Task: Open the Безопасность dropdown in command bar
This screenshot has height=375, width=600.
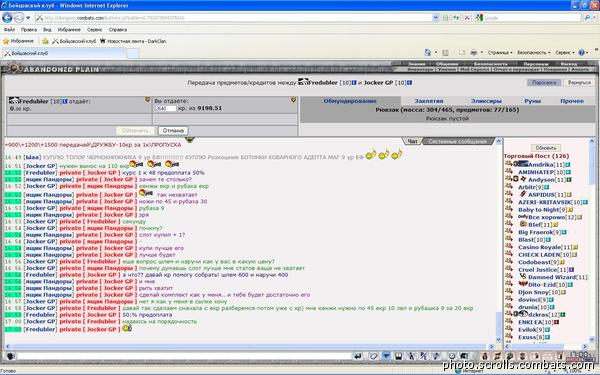Action: click(x=533, y=52)
